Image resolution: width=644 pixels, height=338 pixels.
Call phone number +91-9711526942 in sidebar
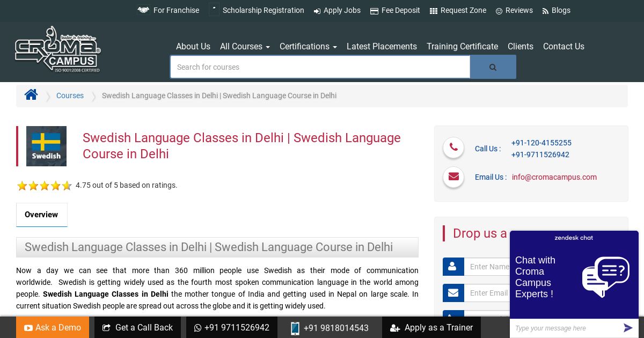[x=540, y=155]
